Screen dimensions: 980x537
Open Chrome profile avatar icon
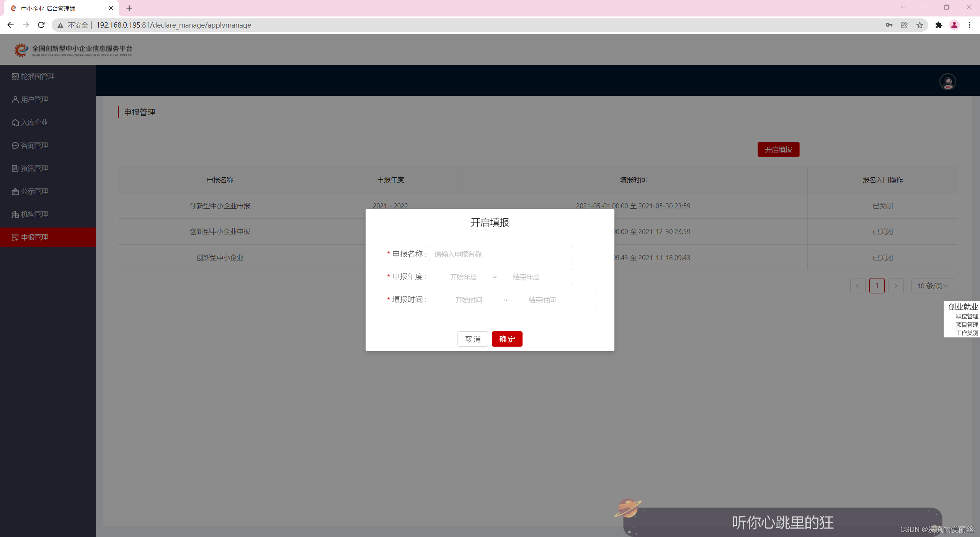(x=954, y=25)
